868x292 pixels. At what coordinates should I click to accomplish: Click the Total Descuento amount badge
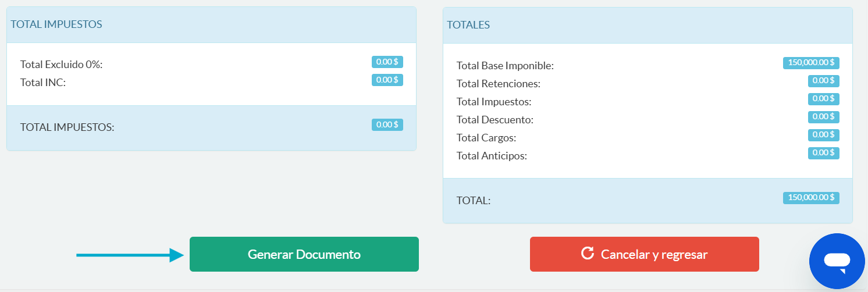[x=823, y=117]
